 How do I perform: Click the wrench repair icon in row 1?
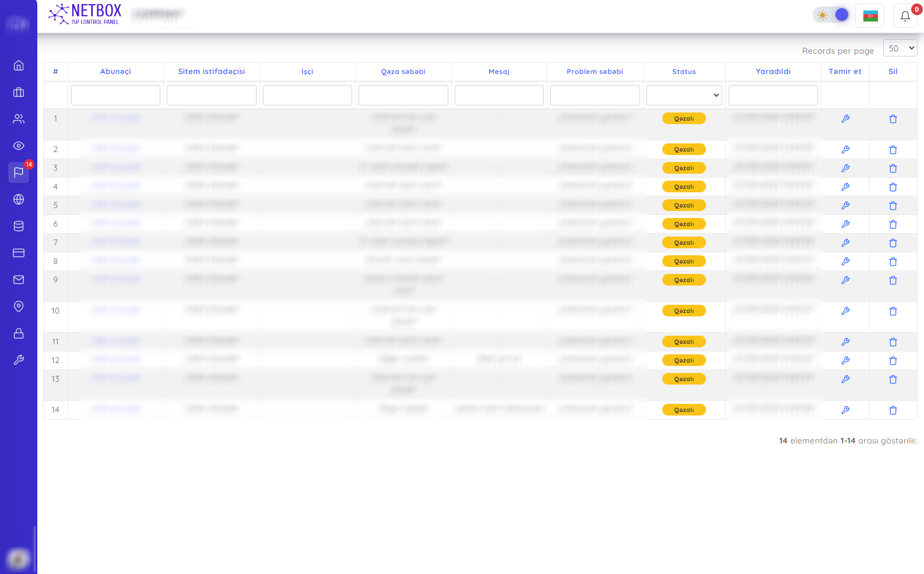coord(845,119)
